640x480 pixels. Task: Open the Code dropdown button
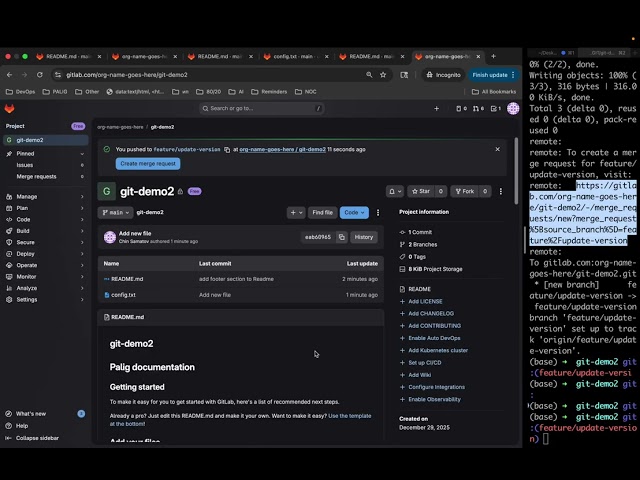354,213
